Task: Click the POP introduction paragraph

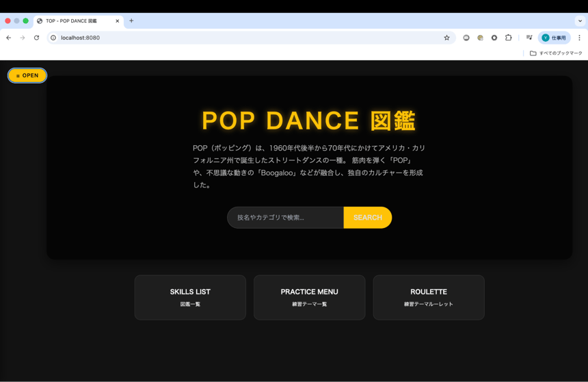Action: (309, 166)
